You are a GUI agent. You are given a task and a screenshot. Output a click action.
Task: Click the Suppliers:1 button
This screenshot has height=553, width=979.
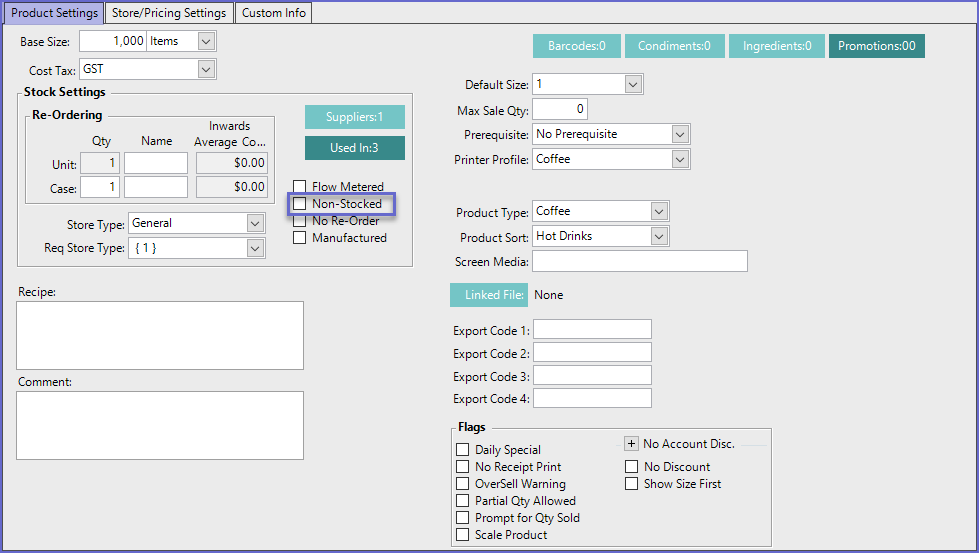(x=354, y=117)
